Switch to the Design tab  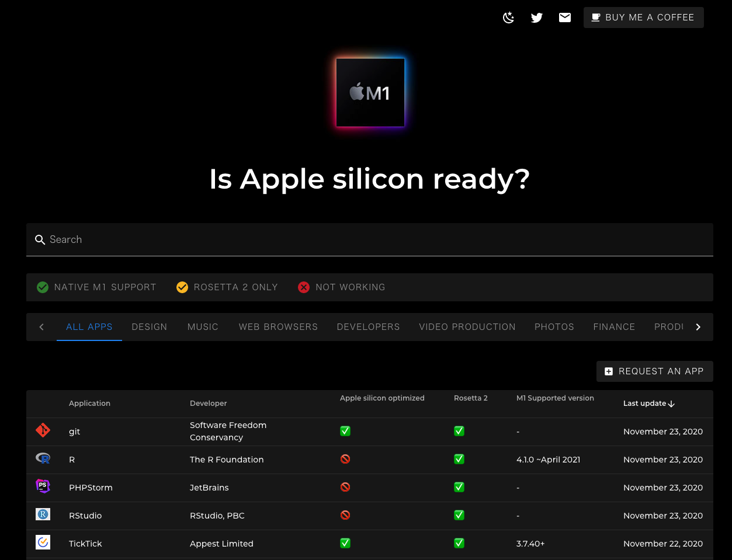[150, 327]
